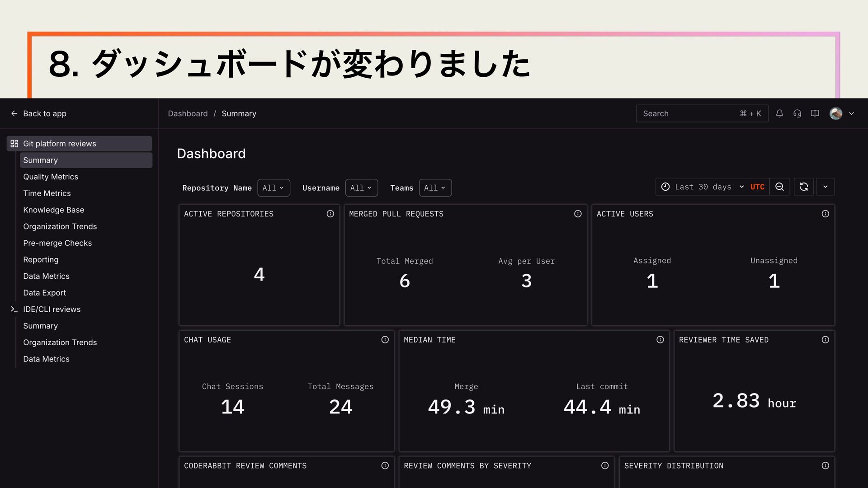
Task: Show info for Active Repositories card
Action: [330, 214]
